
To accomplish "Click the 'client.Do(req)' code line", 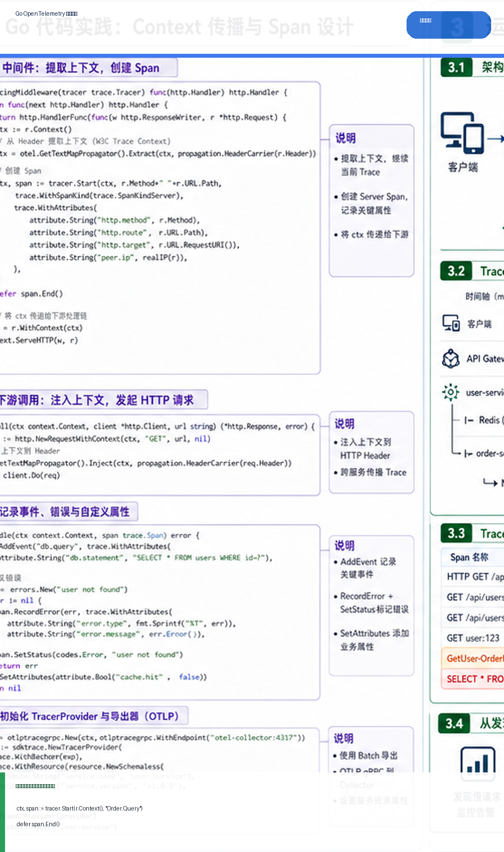I will (31, 475).
